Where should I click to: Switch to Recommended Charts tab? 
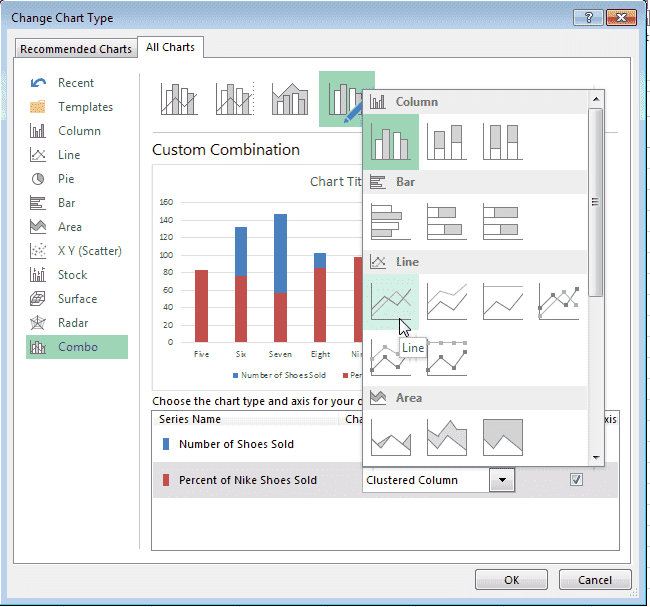[76, 49]
